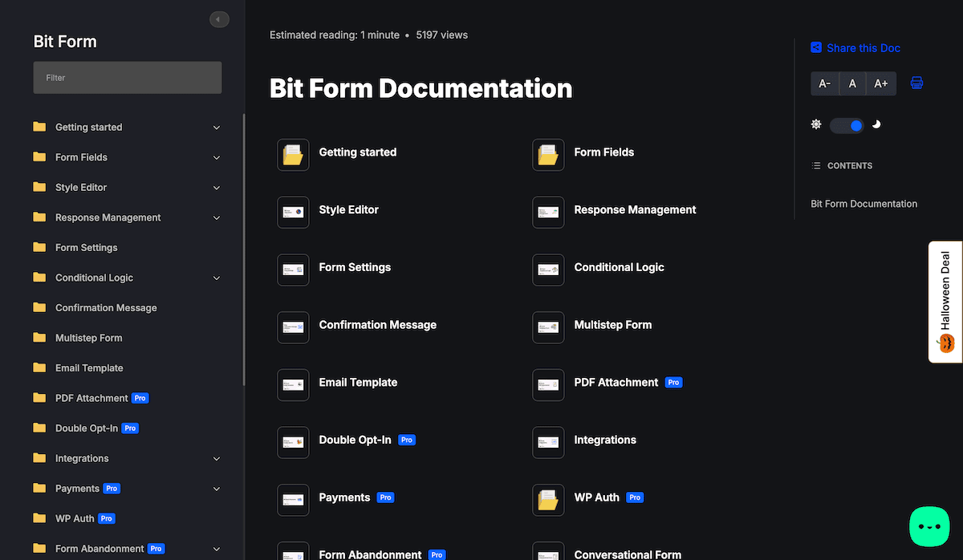This screenshot has height=560, width=963.
Task: Click the Form Fields card folder icon
Action: (x=548, y=155)
